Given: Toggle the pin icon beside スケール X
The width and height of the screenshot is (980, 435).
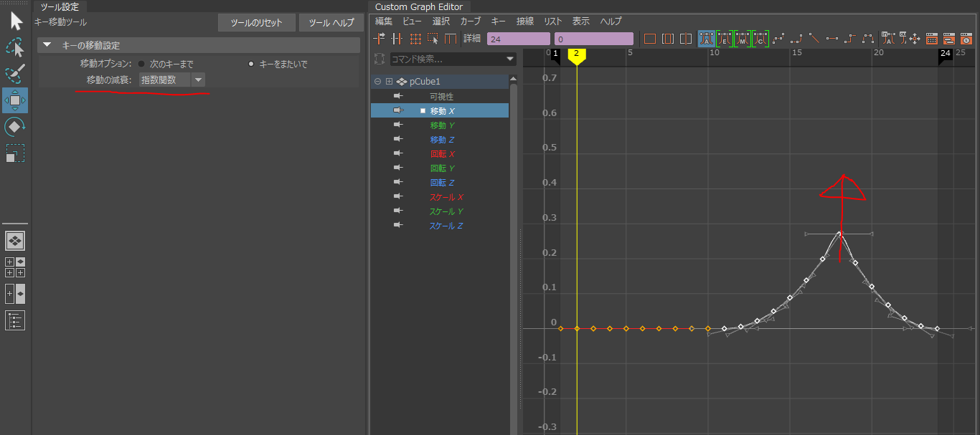Looking at the screenshot, I should [398, 196].
